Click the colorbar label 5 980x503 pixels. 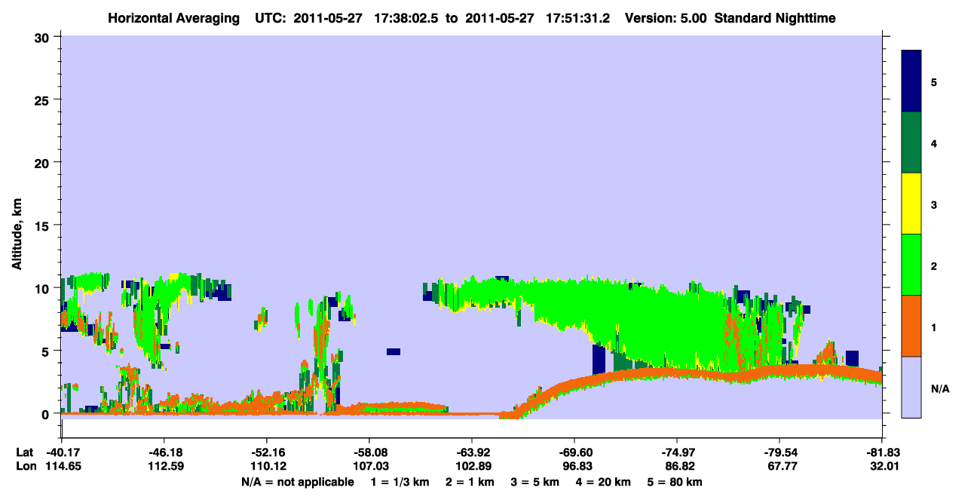[934, 81]
